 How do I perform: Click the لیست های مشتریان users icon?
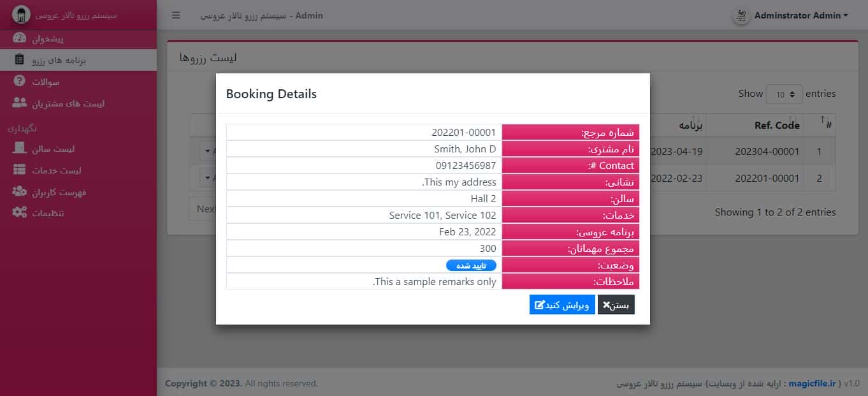click(20, 103)
